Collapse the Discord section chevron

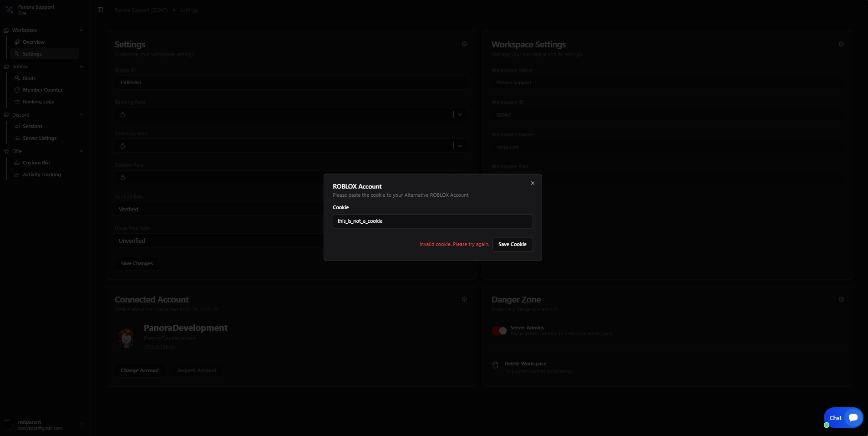tap(82, 115)
